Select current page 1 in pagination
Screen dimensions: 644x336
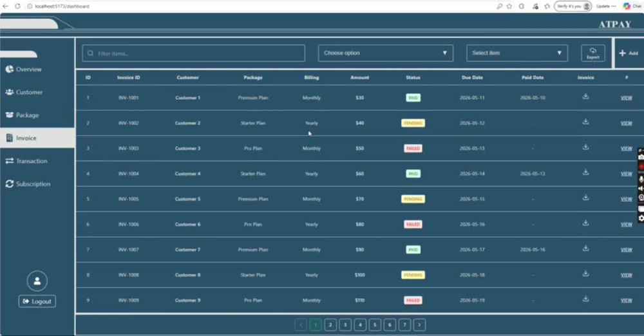pos(316,325)
